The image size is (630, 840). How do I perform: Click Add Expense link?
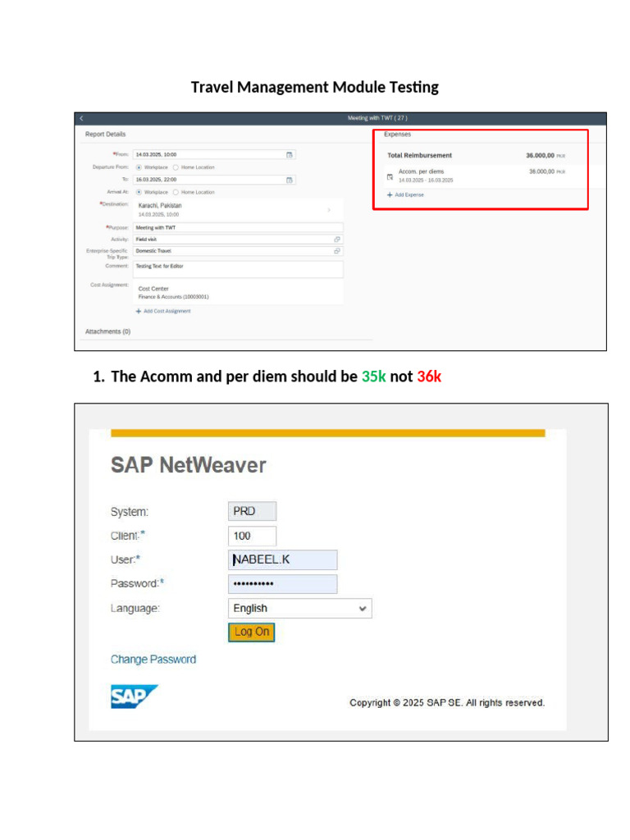click(x=405, y=195)
